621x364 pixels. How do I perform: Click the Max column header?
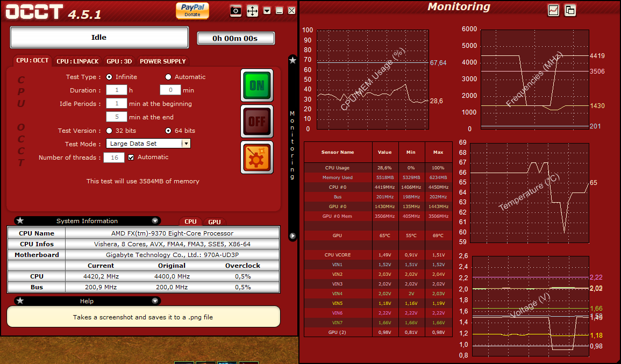click(438, 152)
